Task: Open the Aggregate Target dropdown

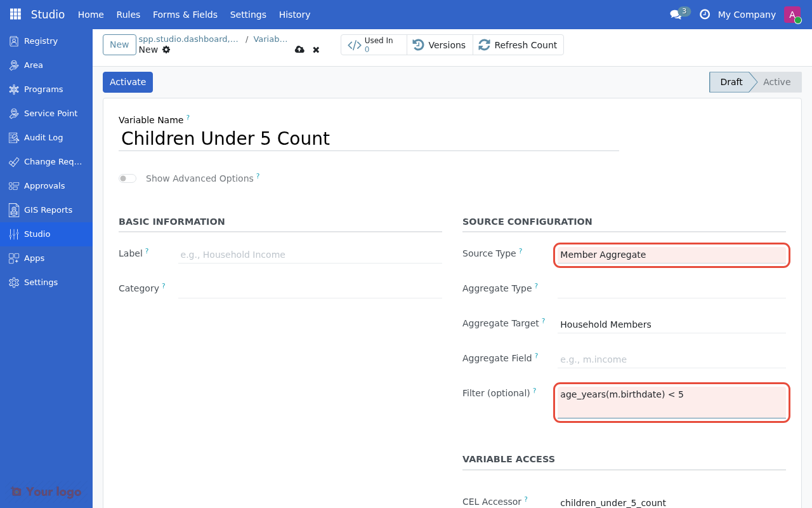Action: pos(671,324)
